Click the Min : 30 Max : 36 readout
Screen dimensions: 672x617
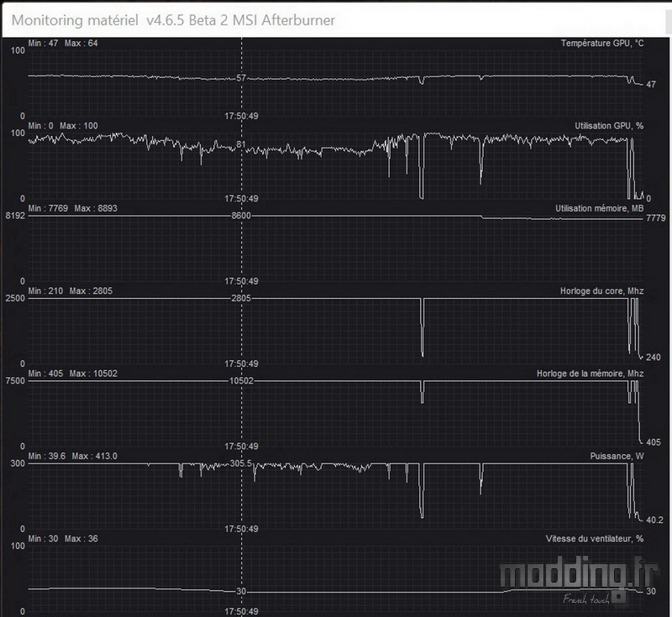click(63, 539)
